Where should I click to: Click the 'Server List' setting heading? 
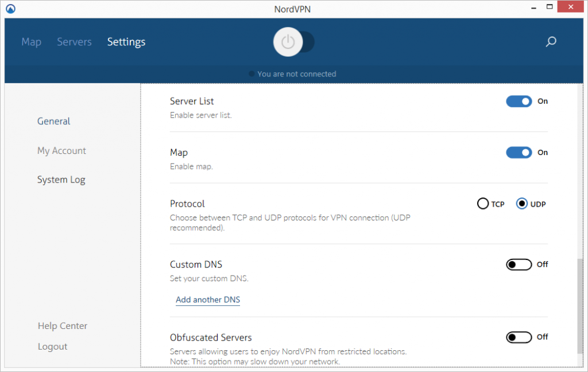point(192,101)
